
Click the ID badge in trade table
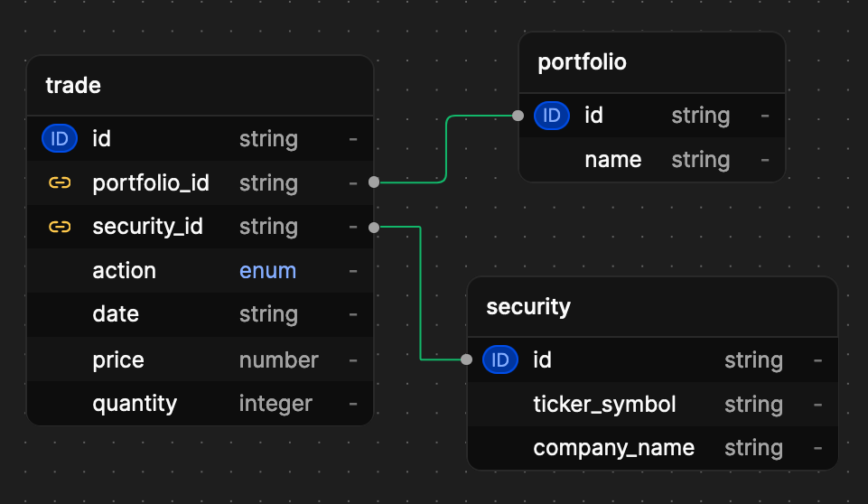coord(60,139)
